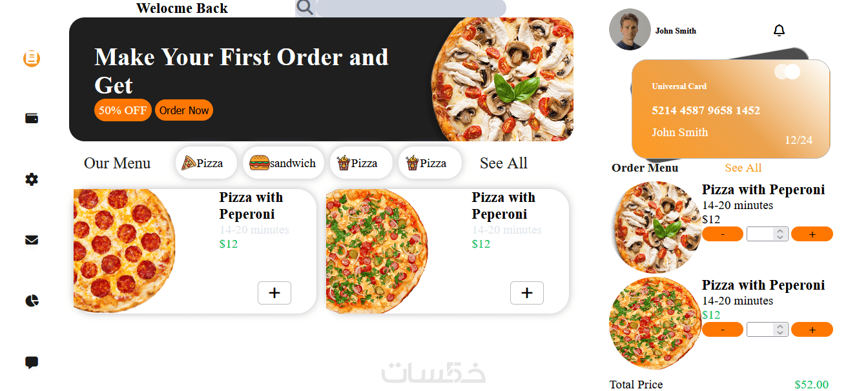The width and height of the screenshot is (868, 391).
Task: Open See All beside Order Menu
Action: coord(743,168)
